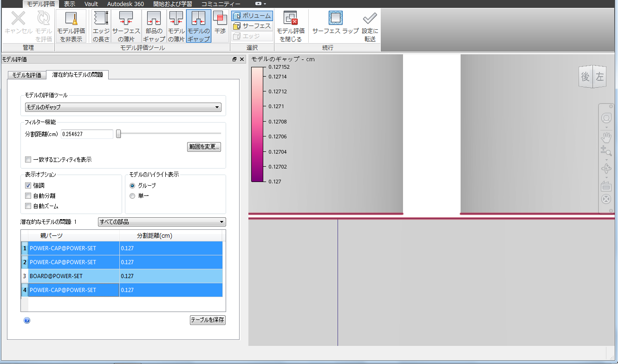Open the コミュニティー ribbon tab
The width and height of the screenshot is (618, 364).
pos(221,4)
